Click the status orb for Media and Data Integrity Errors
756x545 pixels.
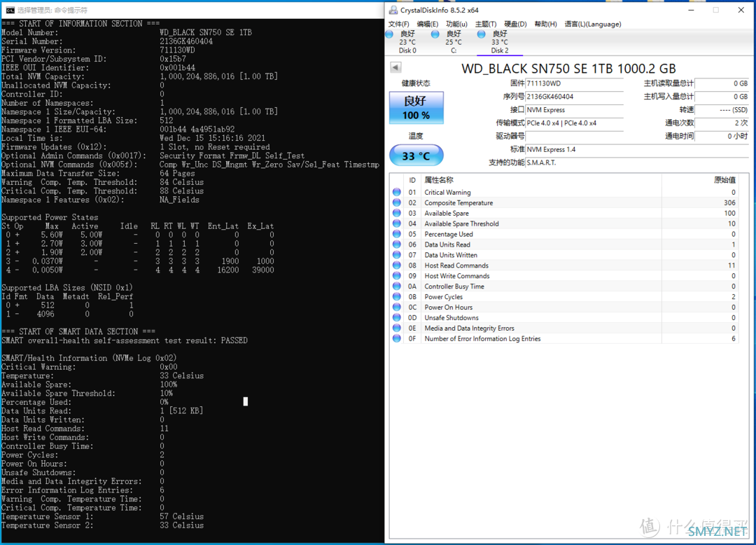(396, 328)
